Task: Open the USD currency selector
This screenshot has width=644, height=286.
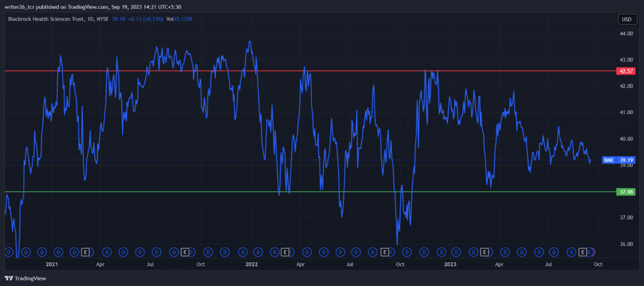Action: [x=626, y=19]
